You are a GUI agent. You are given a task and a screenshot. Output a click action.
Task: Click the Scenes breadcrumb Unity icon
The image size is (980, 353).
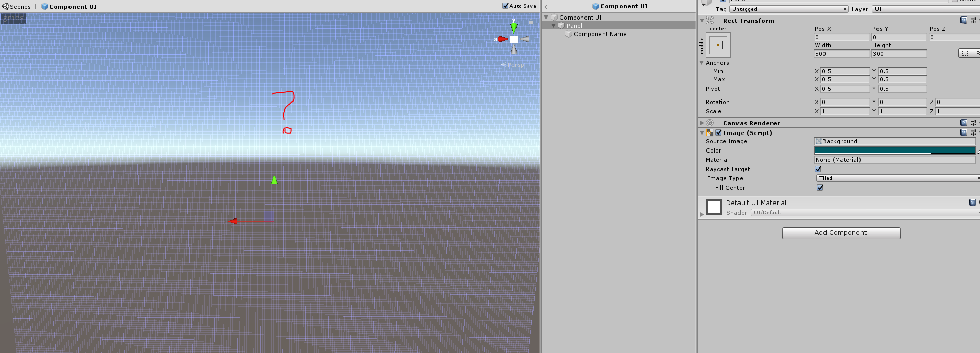click(5, 6)
